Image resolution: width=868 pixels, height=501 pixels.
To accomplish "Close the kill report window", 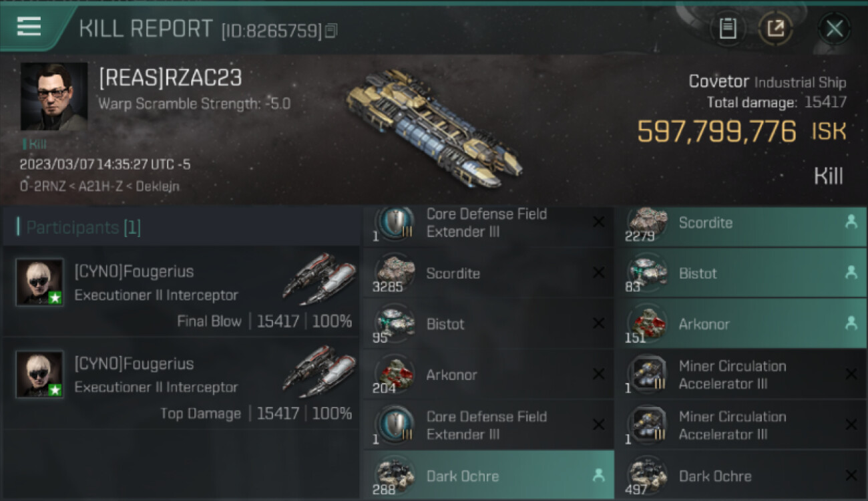I will [835, 29].
